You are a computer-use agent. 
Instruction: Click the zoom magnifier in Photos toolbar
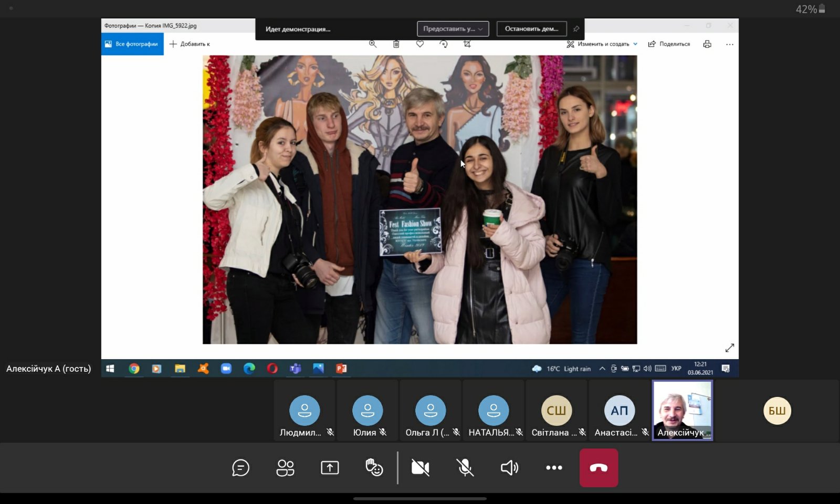coord(373,44)
